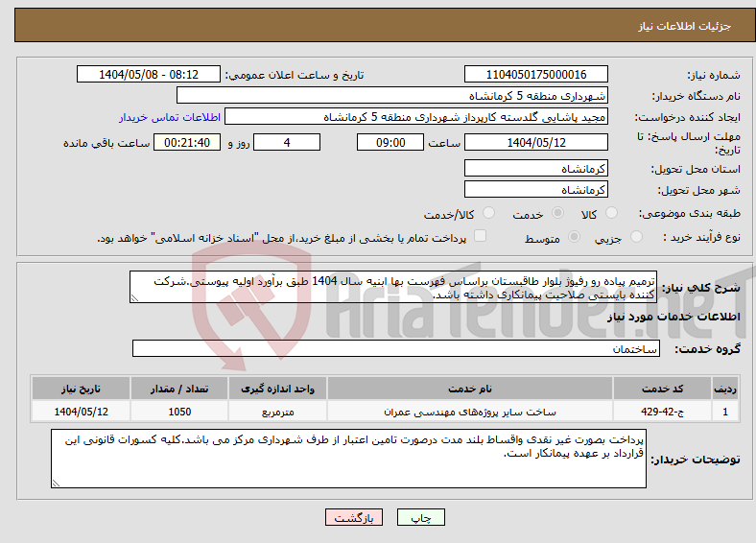
Task: Click the deadline hour field 09:00
Action: pyautogui.click(x=390, y=142)
